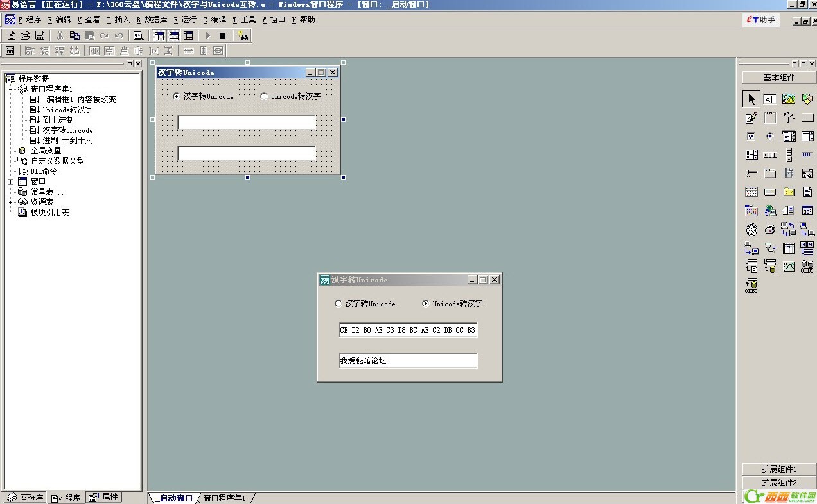
Task: Select 进制_十到十六 subroutine in tree
Action: (x=67, y=141)
